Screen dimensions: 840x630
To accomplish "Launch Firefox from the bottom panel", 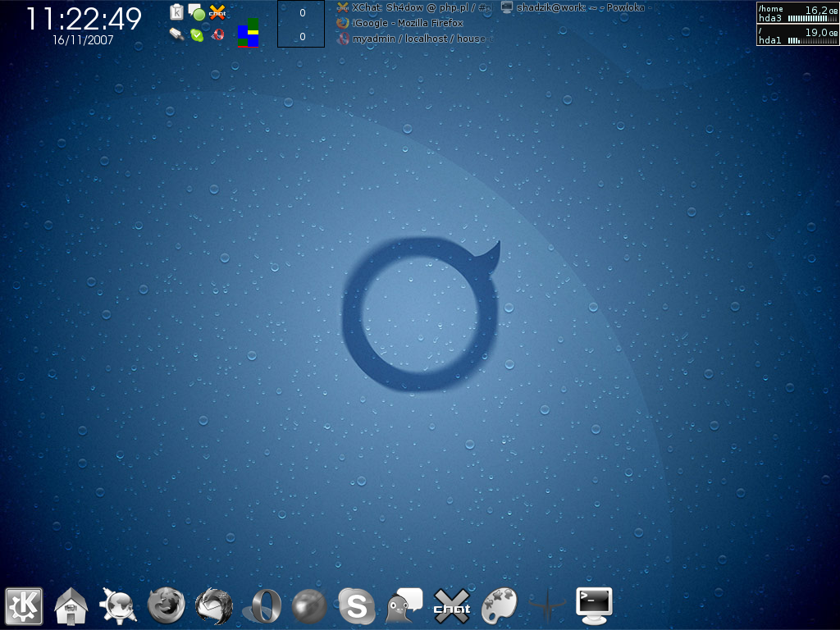I will click(166, 606).
